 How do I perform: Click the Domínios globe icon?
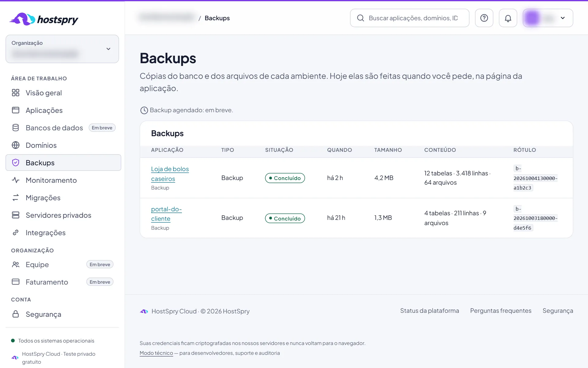pos(16,145)
